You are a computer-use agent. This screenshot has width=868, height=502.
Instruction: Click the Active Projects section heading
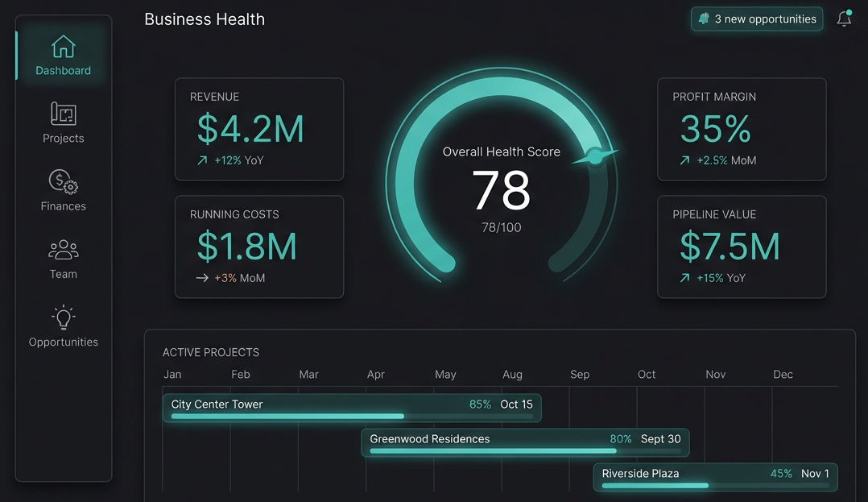click(211, 352)
